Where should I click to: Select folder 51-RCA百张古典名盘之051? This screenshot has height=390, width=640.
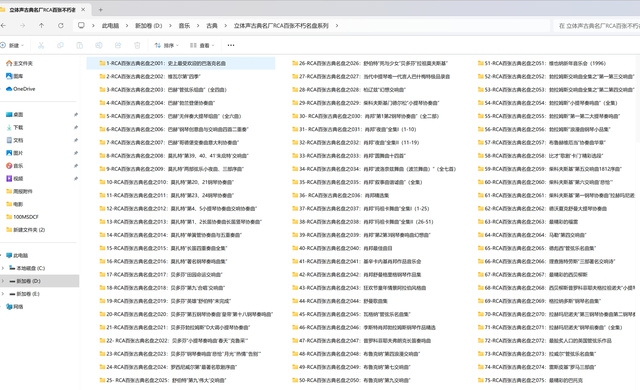point(542,63)
